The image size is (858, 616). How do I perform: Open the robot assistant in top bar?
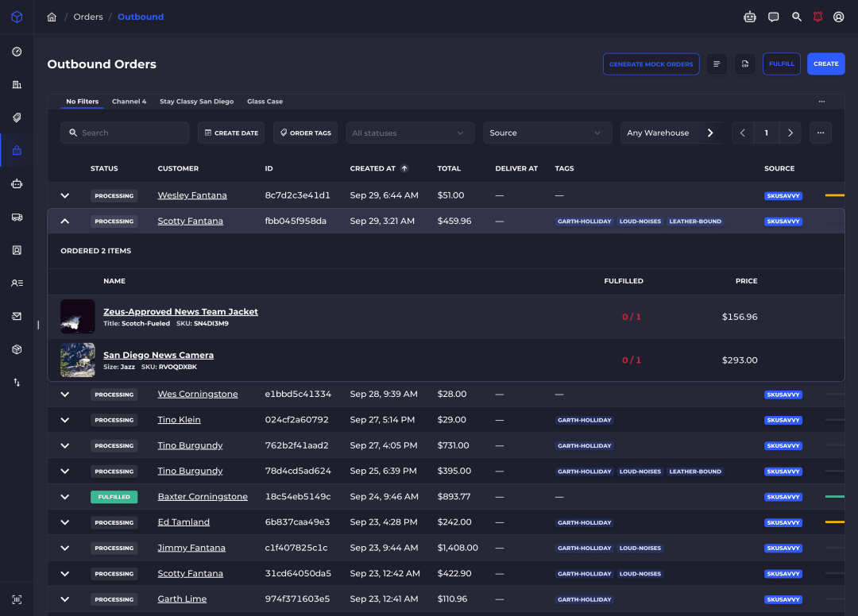point(750,17)
